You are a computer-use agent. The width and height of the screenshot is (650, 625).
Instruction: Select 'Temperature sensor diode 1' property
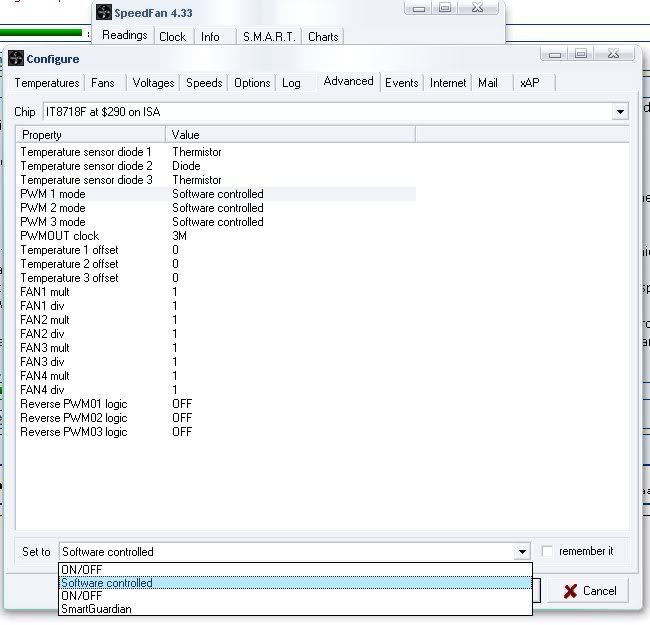tap(86, 152)
